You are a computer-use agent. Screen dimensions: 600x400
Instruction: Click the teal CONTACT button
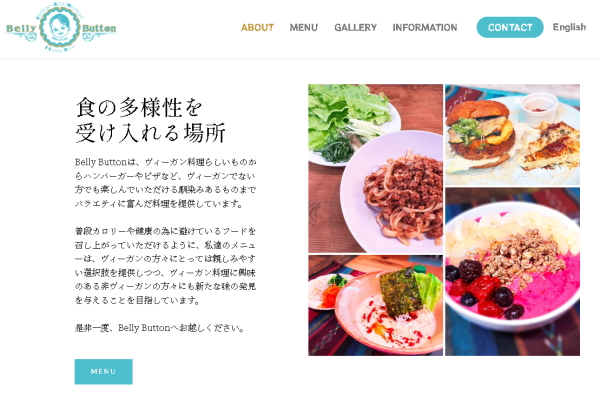coord(510,28)
